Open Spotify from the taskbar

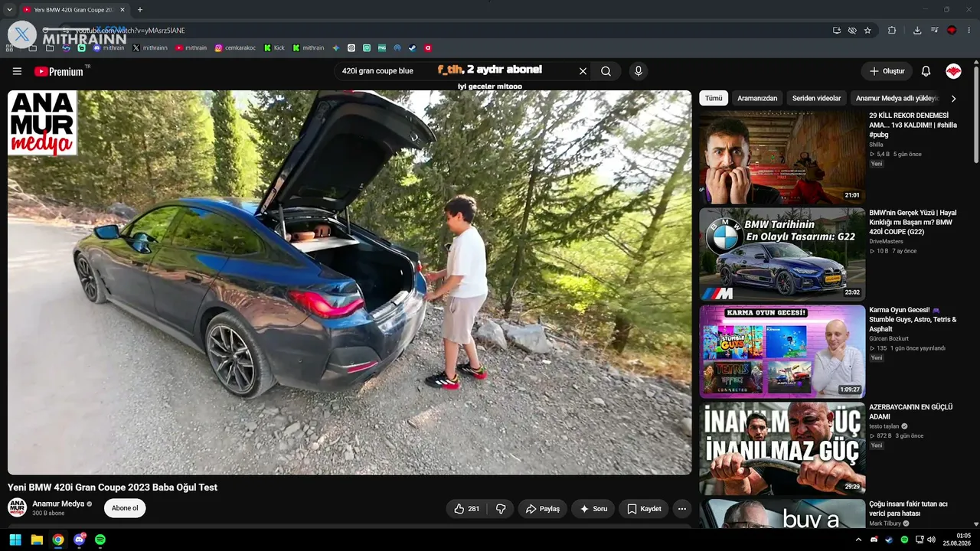tap(100, 540)
